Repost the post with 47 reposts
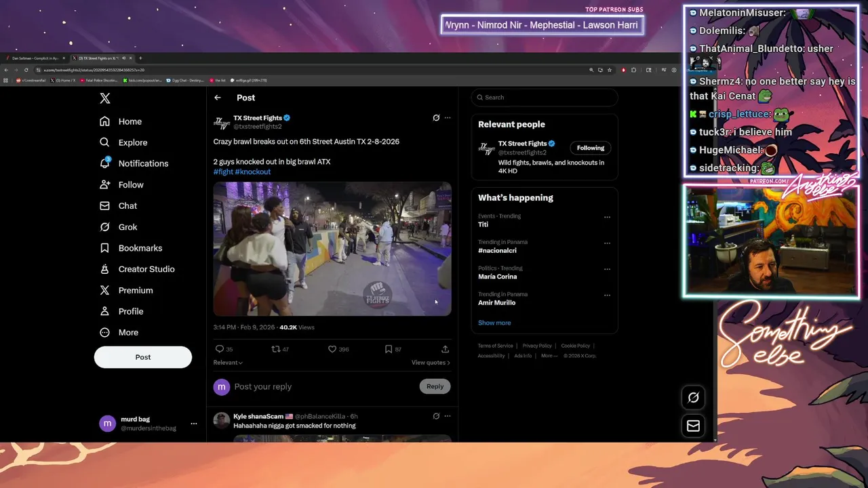868x488 pixels. (x=280, y=349)
